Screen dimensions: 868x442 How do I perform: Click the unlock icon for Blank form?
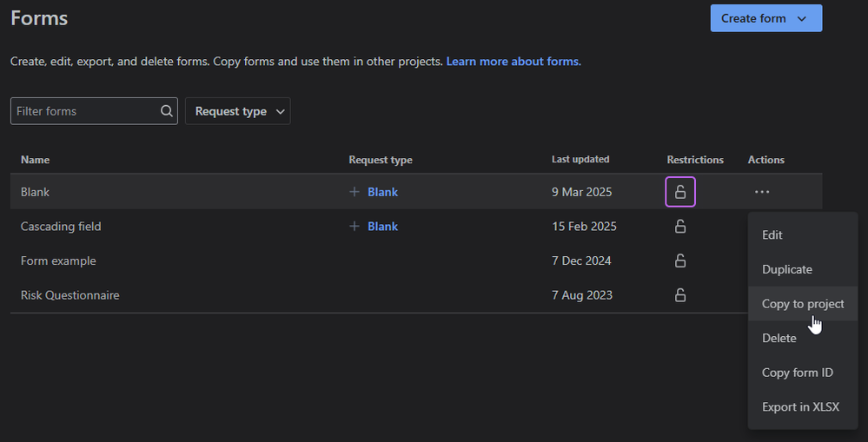(680, 192)
